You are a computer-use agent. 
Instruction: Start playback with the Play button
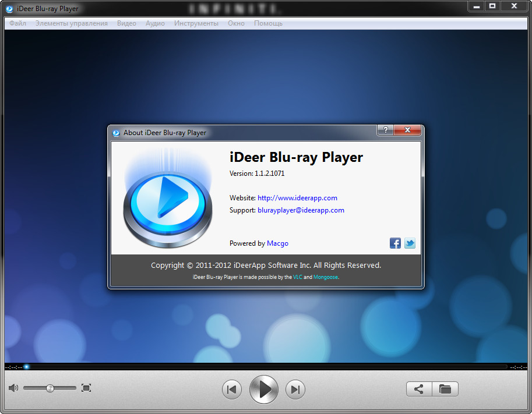click(264, 390)
